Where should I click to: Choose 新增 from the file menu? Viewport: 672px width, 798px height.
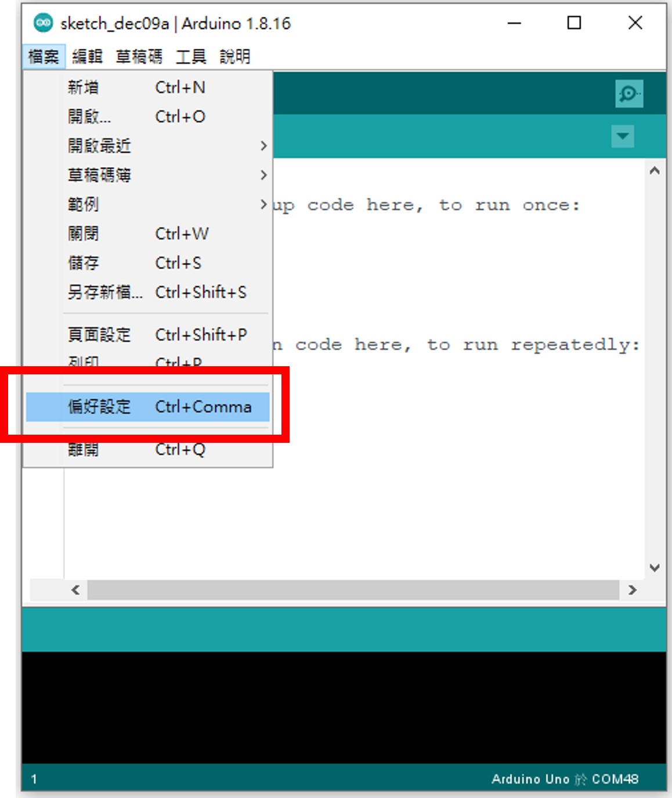point(148,88)
